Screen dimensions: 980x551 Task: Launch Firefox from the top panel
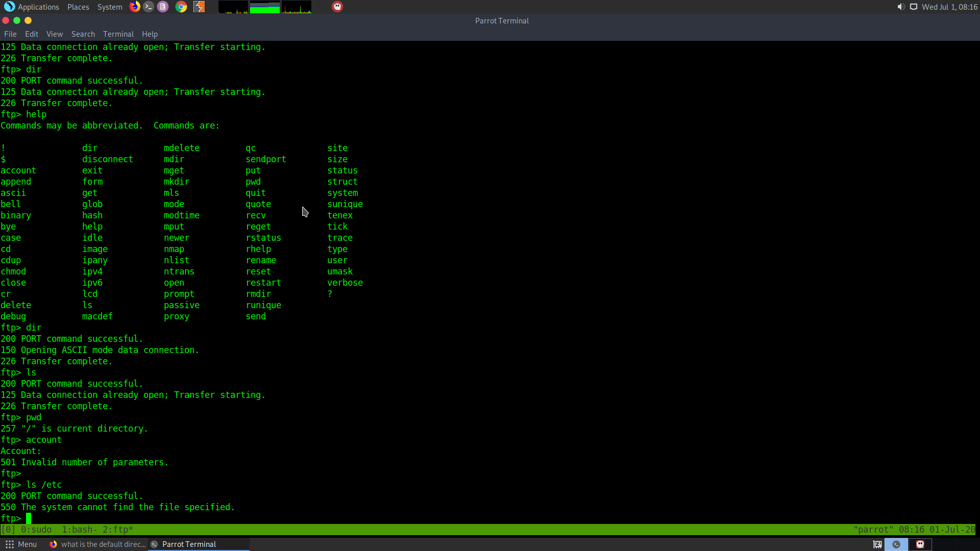coord(135,7)
